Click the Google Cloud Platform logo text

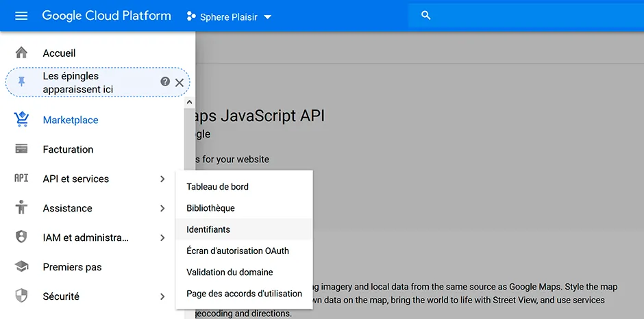click(x=106, y=16)
